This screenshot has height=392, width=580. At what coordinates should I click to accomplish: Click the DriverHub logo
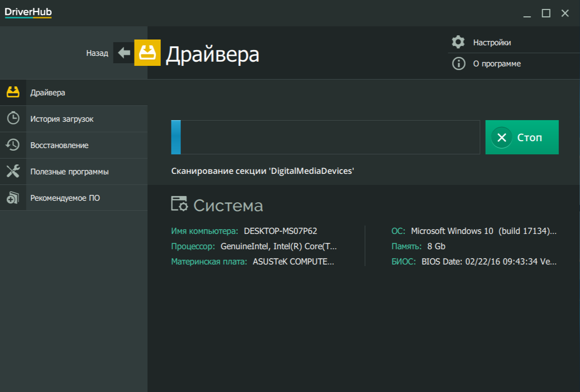(x=28, y=13)
